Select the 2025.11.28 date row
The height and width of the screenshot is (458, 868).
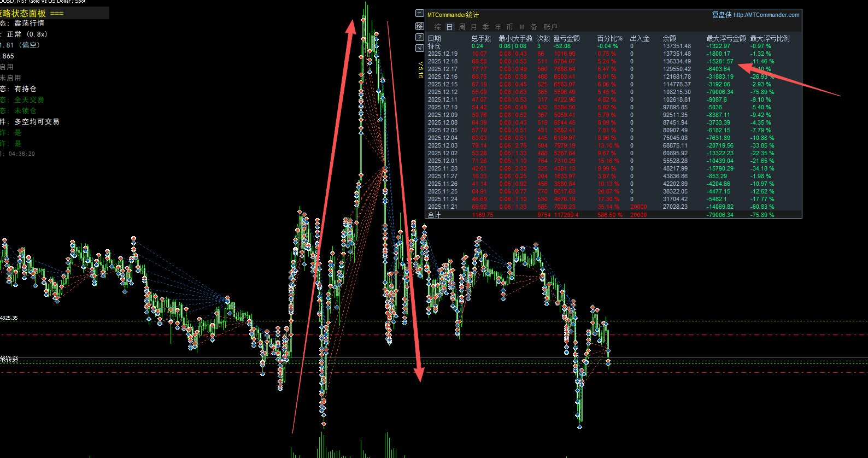(x=443, y=168)
